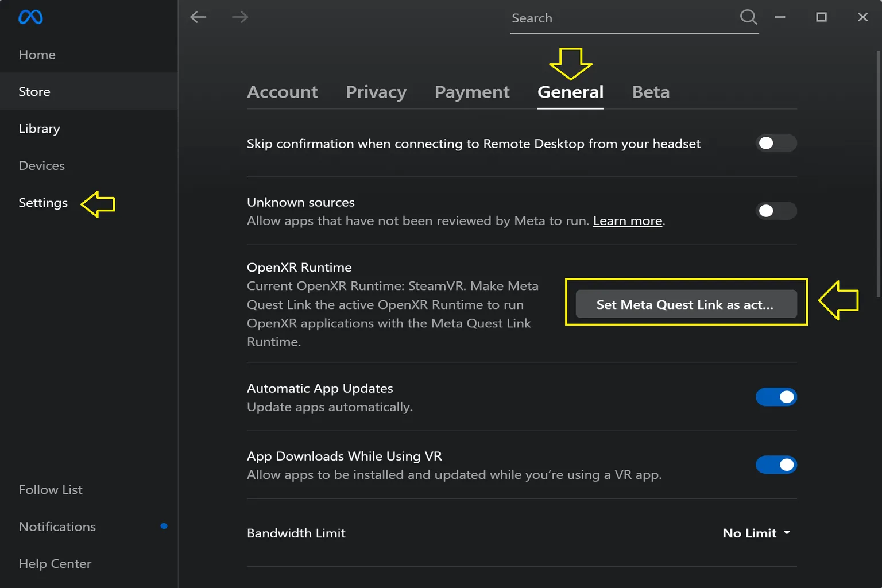
Task: Go forward with the right arrow
Action: point(240,17)
